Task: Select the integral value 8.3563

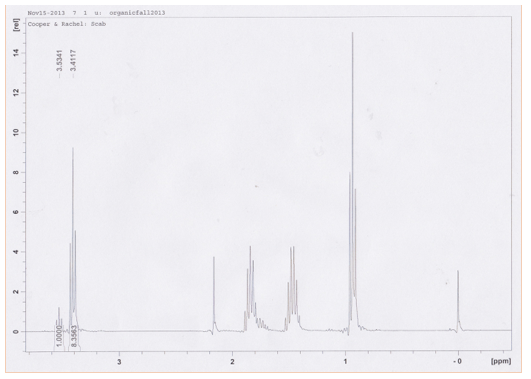Action: (75, 336)
